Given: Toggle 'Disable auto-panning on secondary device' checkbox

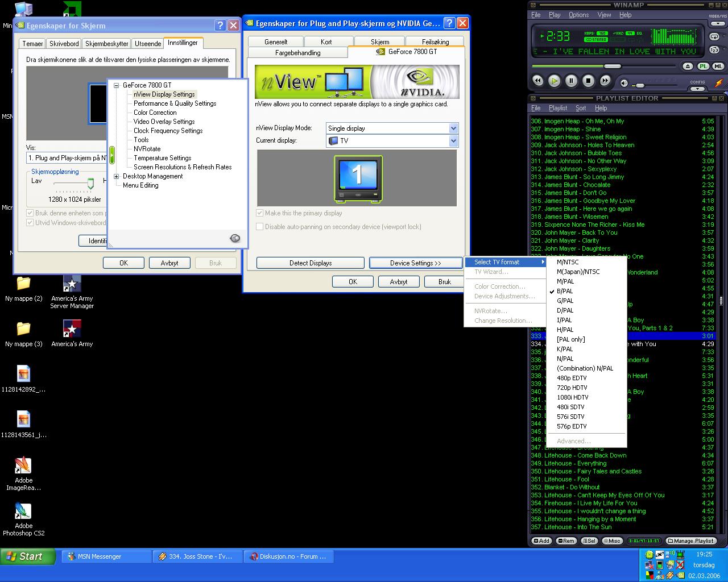Looking at the screenshot, I should coord(260,227).
